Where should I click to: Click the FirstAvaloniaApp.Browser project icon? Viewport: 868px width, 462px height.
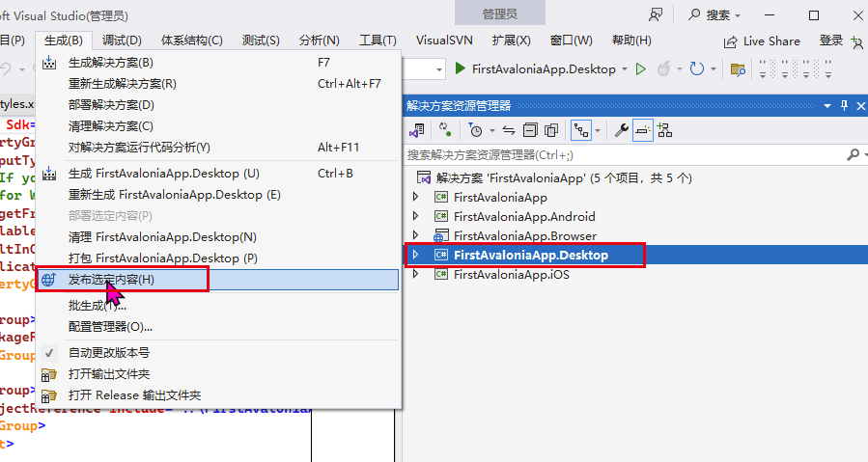(440, 235)
